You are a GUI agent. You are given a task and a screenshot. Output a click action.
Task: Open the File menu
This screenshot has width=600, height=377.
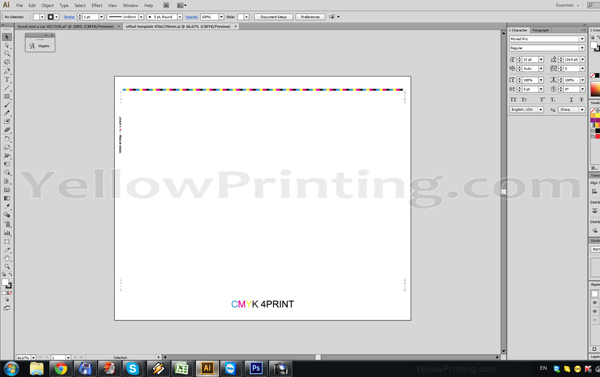(x=20, y=5)
